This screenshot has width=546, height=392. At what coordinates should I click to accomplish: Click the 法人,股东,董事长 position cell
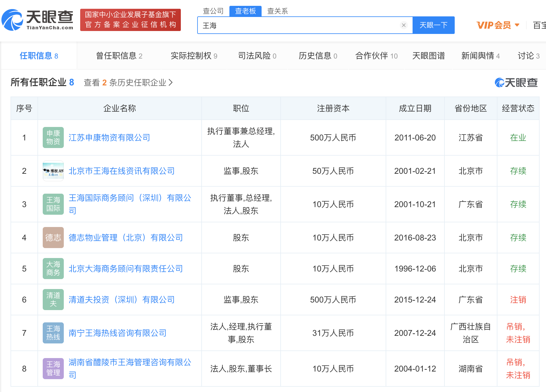tap(241, 369)
